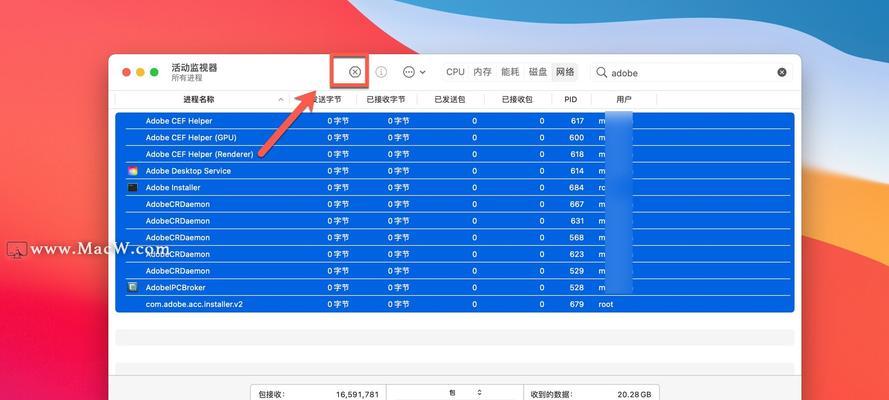Click the 所有进程 subtitle
889x400 pixels.
click(x=187, y=78)
